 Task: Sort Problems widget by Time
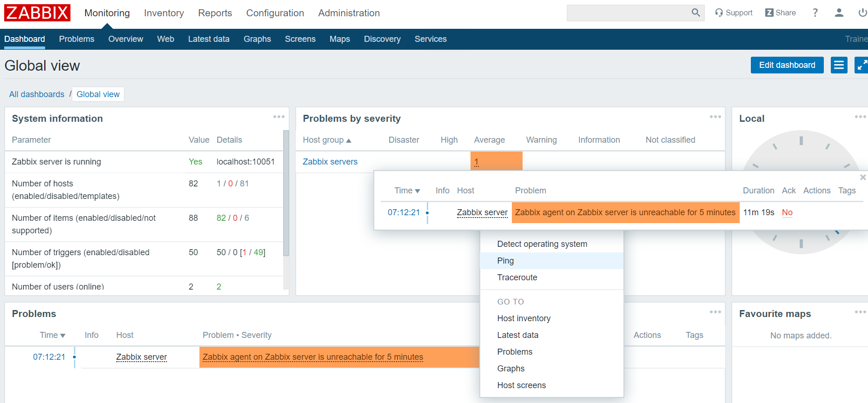click(x=53, y=335)
